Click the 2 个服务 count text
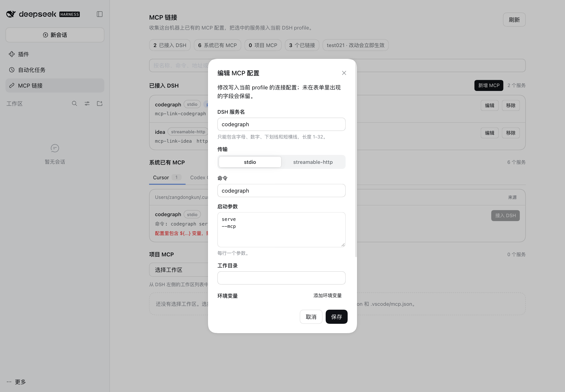565x392 pixels. point(516,85)
